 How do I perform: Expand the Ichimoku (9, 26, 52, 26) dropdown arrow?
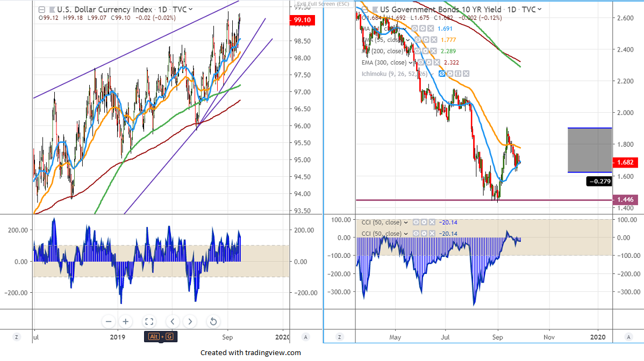tap(432, 74)
